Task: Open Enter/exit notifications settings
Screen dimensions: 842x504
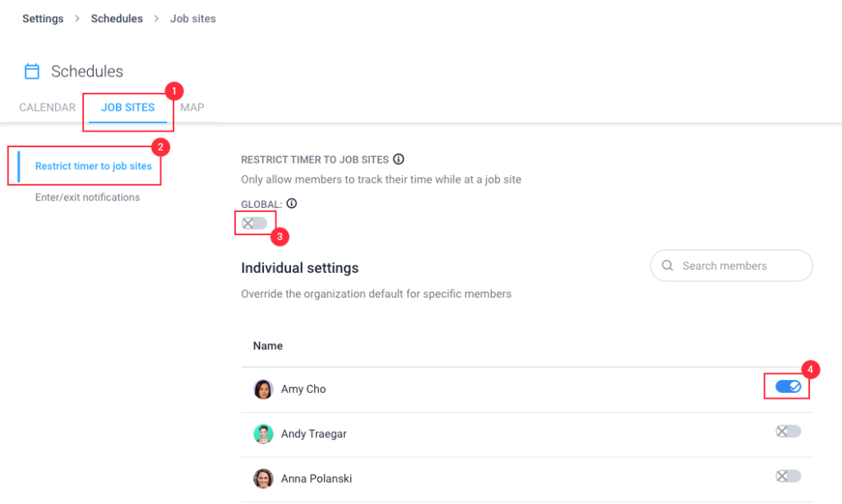Action: pyautogui.click(x=87, y=197)
